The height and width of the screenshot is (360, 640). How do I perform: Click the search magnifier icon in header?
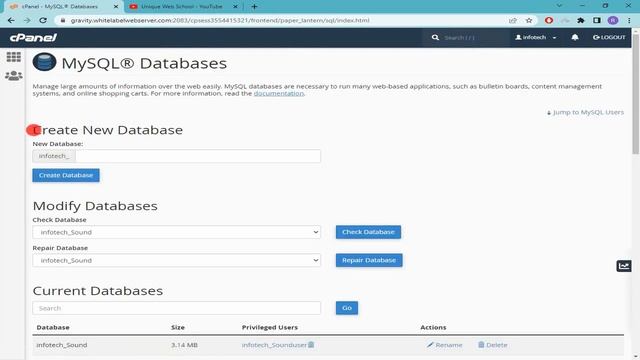(435, 38)
